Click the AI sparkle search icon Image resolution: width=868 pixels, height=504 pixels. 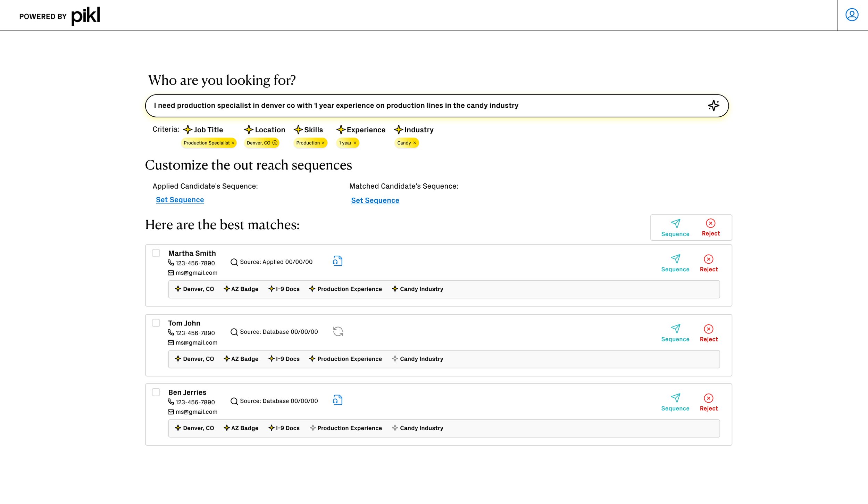tap(713, 105)
